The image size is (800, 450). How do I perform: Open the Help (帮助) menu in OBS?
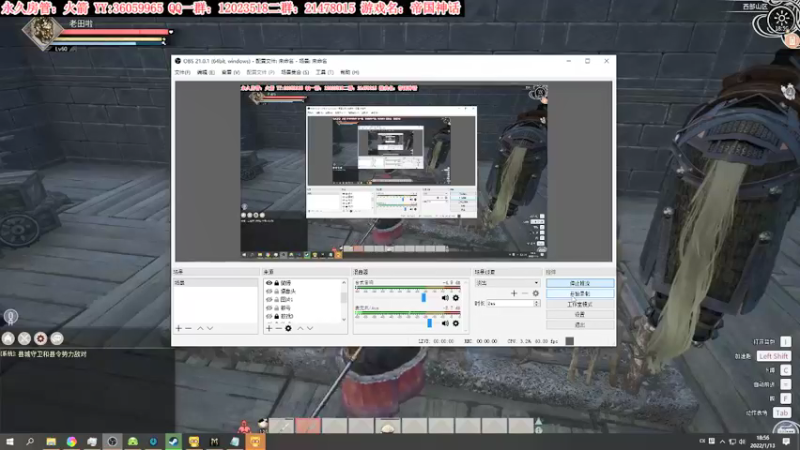349,72
